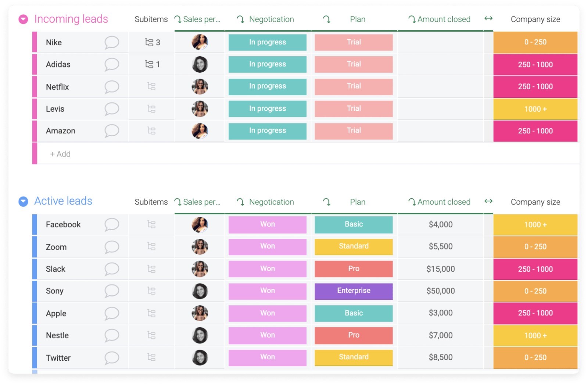
Task: Click Slack's 250 - 1000 company size
Action: tap(535, 269)
